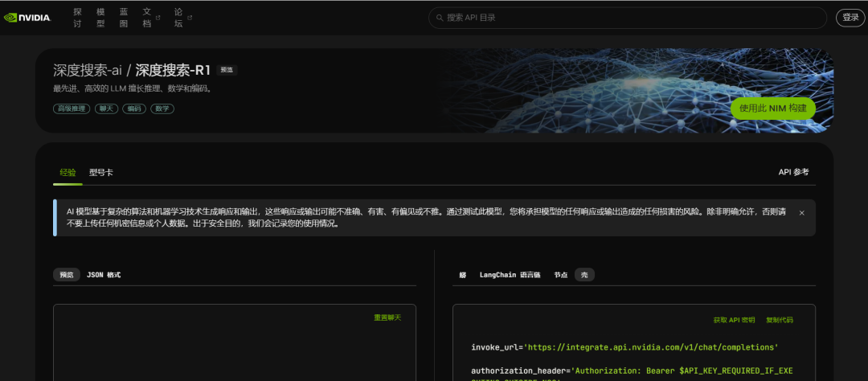The image size is (868, 381).
Task: Focus the 搜索 API 目录 search field
Action: click(x=627, y=18)
